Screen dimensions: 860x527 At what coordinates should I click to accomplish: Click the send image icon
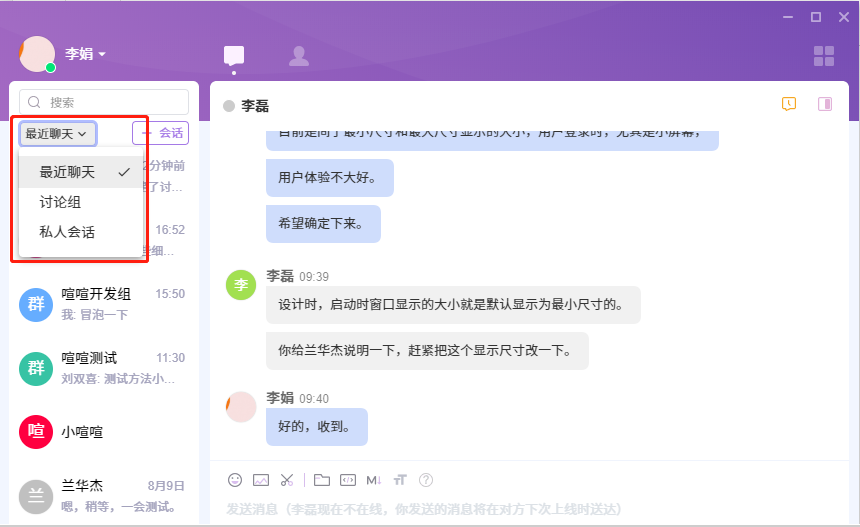pyautogui.click(x=261, y=480)
